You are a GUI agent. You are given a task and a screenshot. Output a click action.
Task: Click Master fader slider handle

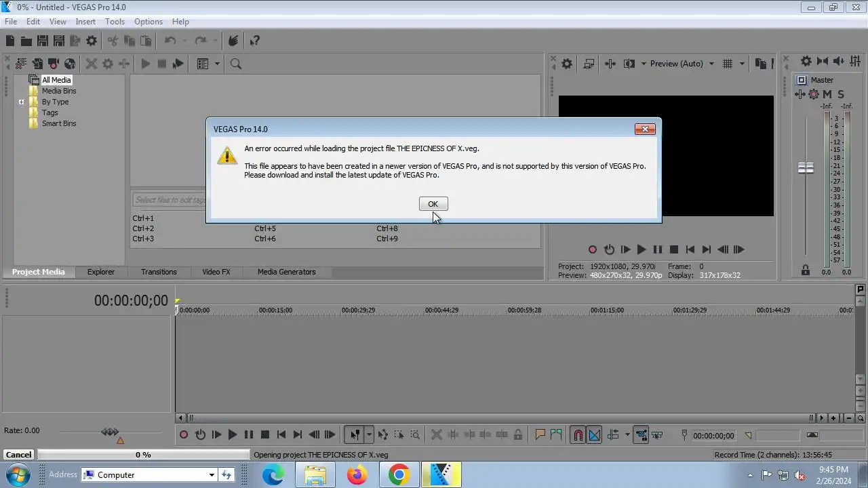pyautogui.click(x=806, y=167)
